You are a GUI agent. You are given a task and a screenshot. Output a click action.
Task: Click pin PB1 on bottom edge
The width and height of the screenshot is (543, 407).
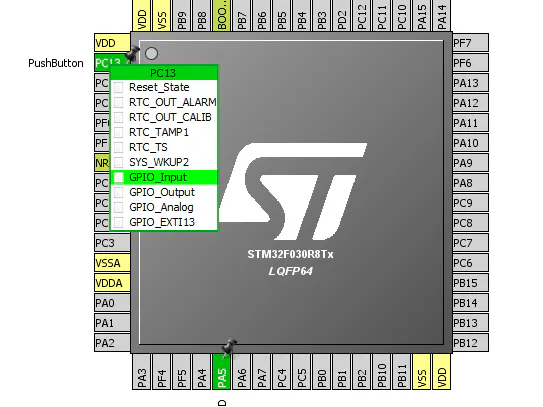coord(342,372)
